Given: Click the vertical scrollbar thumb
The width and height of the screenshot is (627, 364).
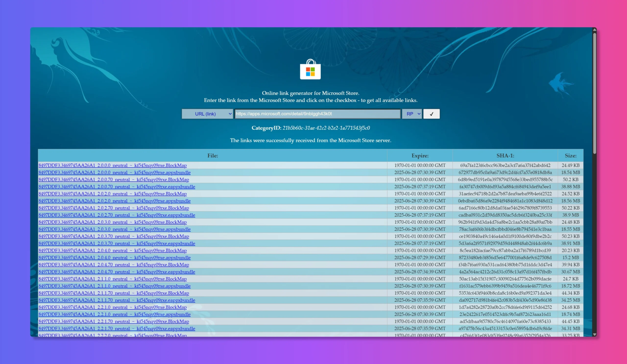Looking at the screenshot, I should 595,93.
